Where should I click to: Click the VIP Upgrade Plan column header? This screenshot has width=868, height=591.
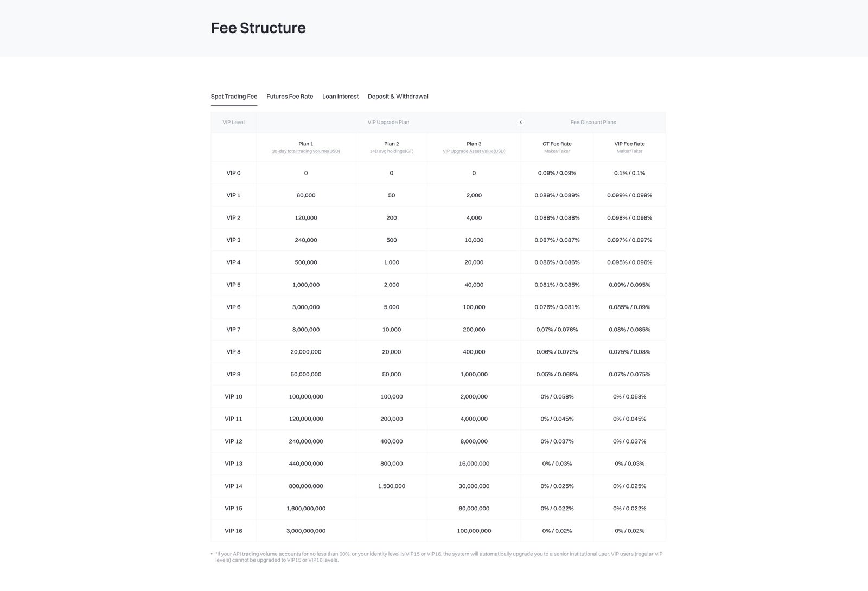coord(388,122)
